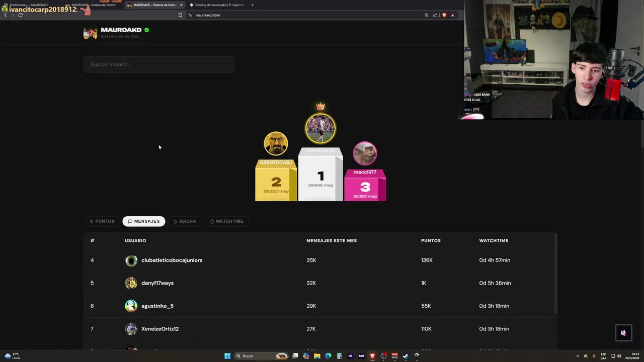Viewport: 644px width, 362px height.
Task: Click 136K points value
Action: 427,260
